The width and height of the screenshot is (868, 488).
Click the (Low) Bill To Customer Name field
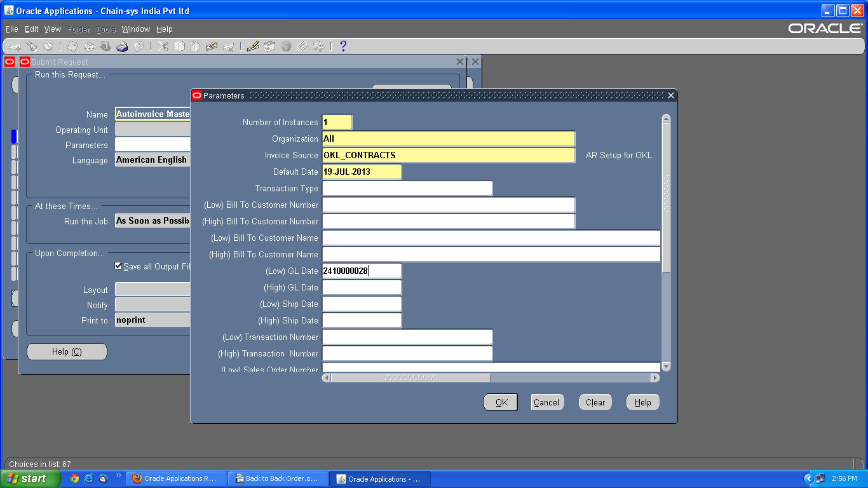pos(491,238)
